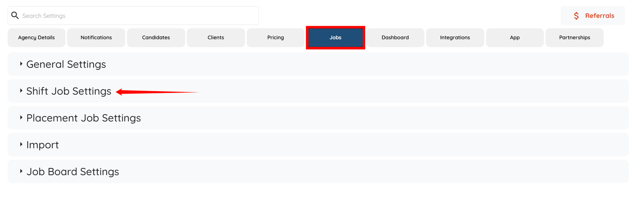644x201 pixels.
Task: Expand the Import section triangle
Action: click(21, 144)
